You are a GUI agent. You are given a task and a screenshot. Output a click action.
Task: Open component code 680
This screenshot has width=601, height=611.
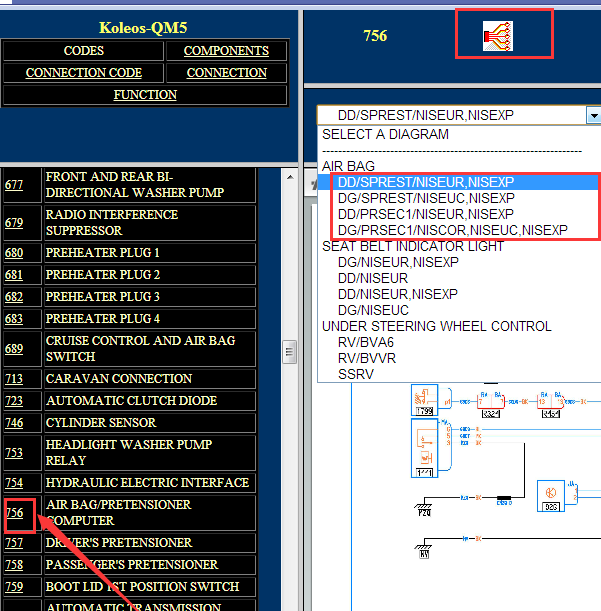point(14,253)
